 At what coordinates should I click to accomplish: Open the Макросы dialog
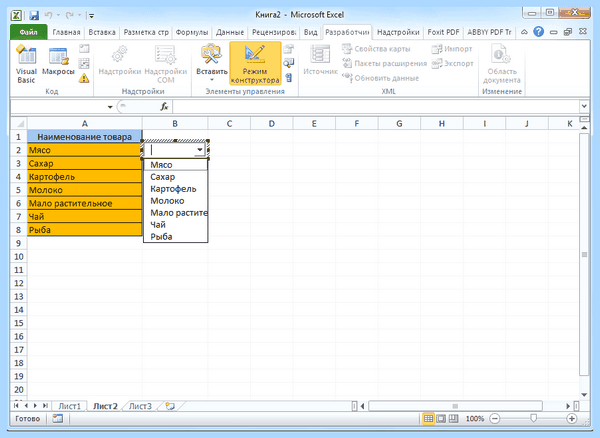(58, 61)
